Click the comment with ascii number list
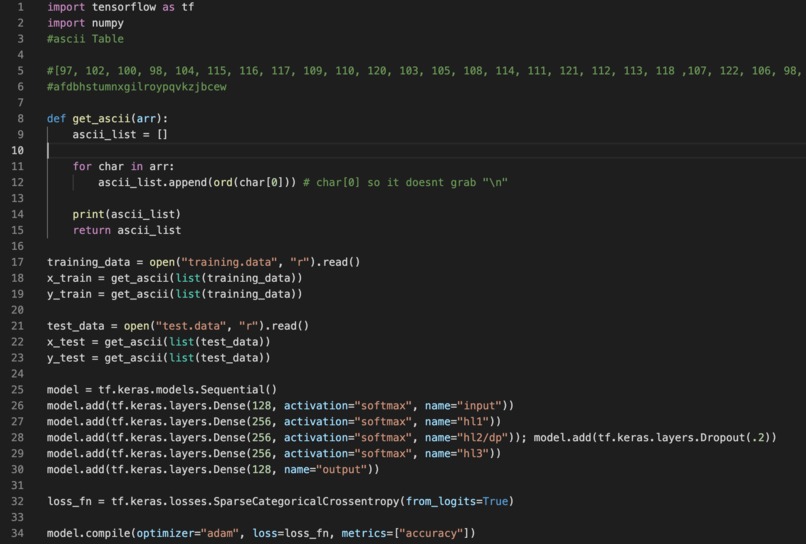This screenshot has width=806, height=544. [426, 71]
